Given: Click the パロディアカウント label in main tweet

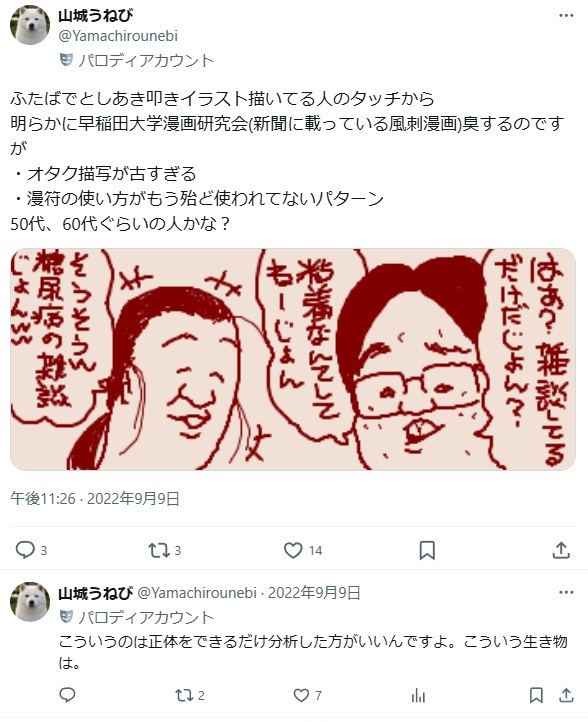Looking at the screenshot, I should point(146,60).
